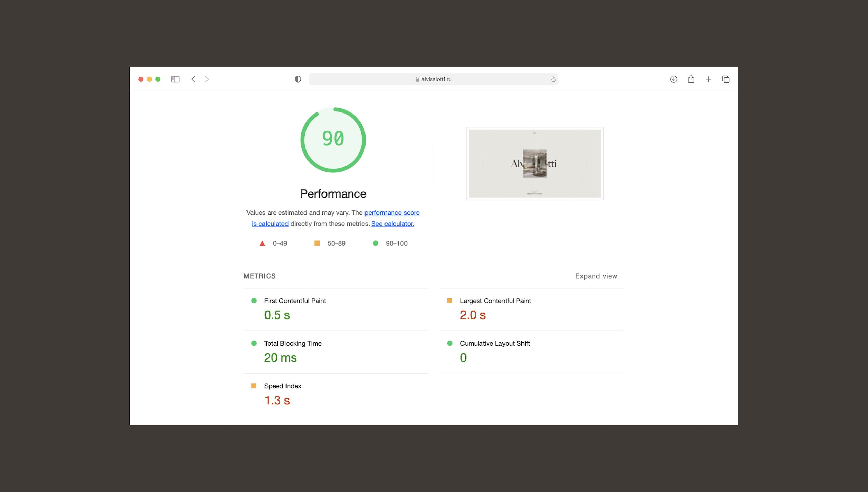Click the Cumulative Layout Shift metric
This screenshot has width=868, height=492.
click(494, 343)
